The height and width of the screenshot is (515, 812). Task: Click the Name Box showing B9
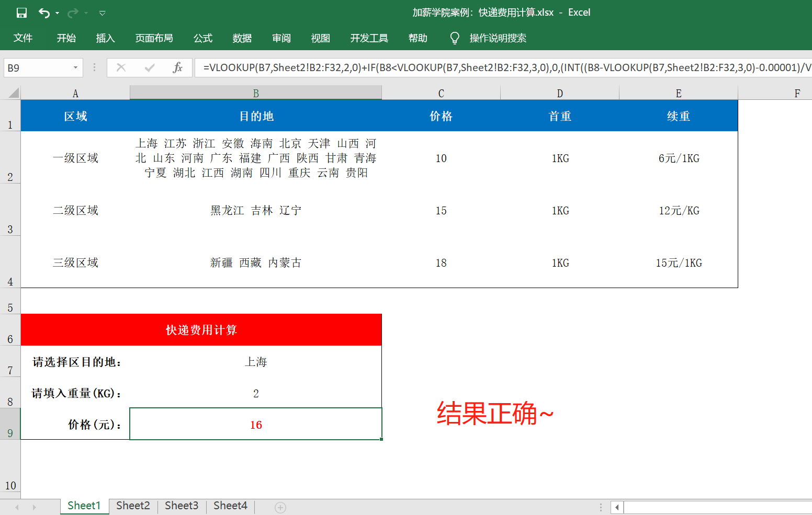pos(37,68)
